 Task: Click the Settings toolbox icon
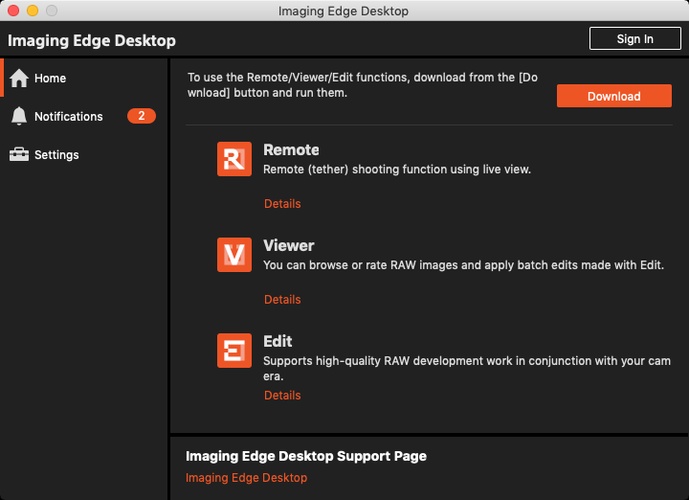pyautogui.click(x=19, y=154)
